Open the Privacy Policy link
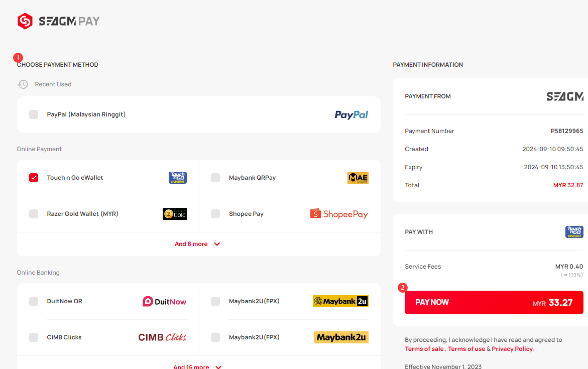The width and height of the screenshot is (588, 369). click(512, 349)
